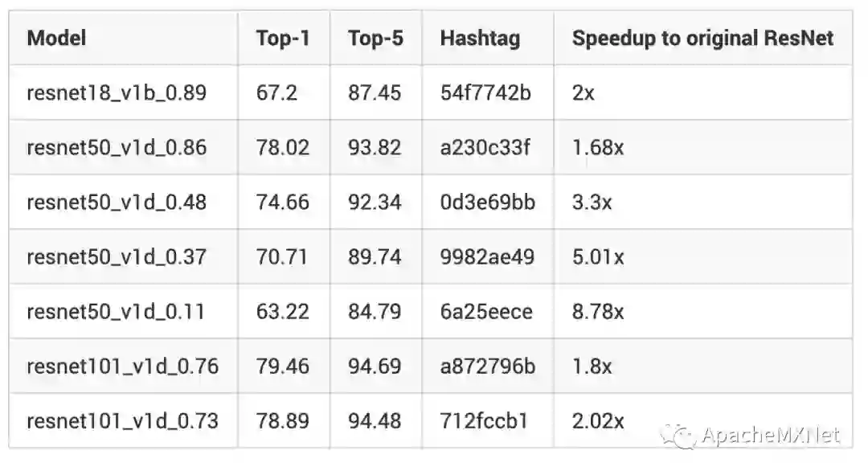Click the ApacheMXNet watermark text
Viewport: 868px width, 475px height.
tap(770, 436)
